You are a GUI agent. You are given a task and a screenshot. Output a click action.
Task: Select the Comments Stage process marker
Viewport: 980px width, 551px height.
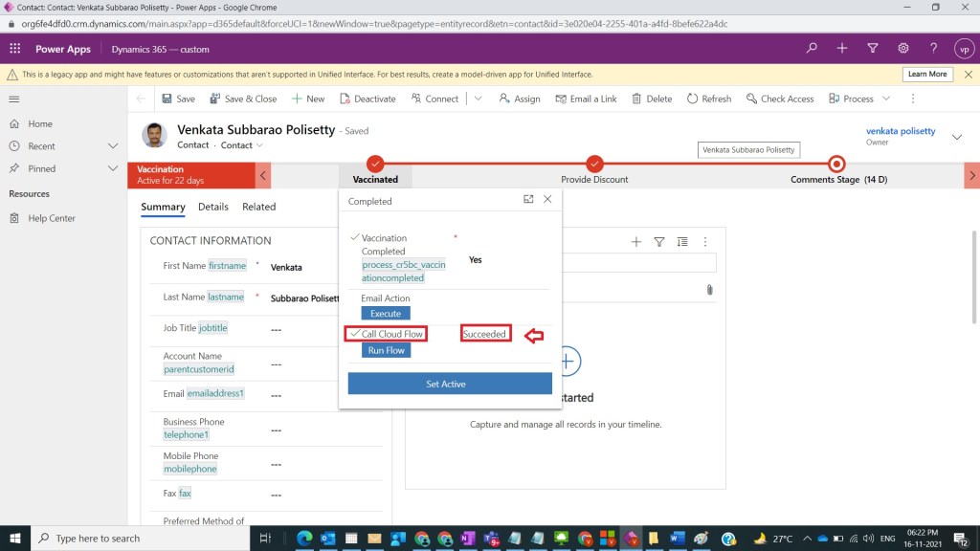point(837,164)
